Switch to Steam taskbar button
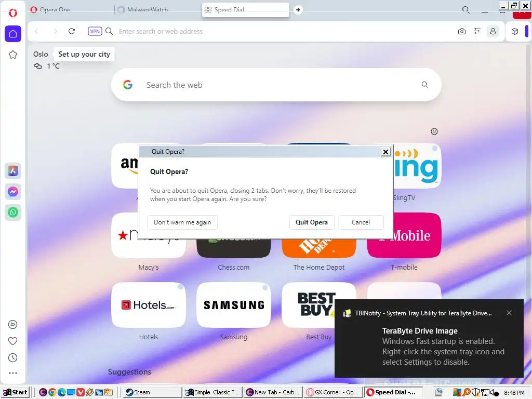Viewport: 532px width, 399px height. pyautogui.click(x=152, y=392)
